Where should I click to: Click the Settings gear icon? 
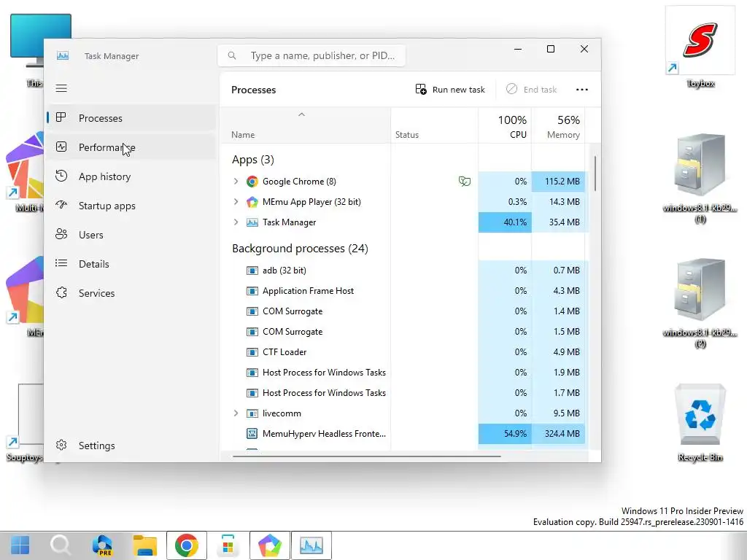[61, 445]
